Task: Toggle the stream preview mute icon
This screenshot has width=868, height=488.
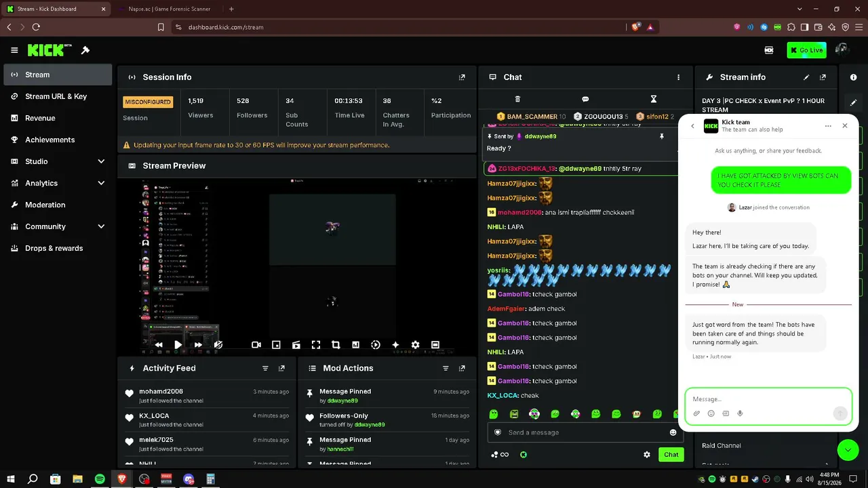Action: click(x=218, y=345)
